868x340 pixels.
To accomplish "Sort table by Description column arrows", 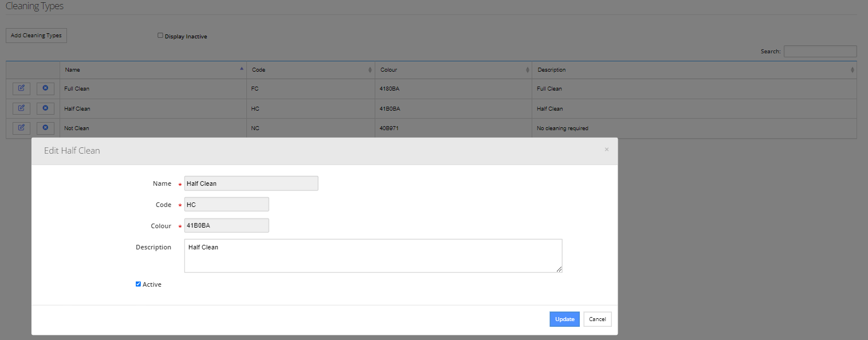I will coord(852,70).
